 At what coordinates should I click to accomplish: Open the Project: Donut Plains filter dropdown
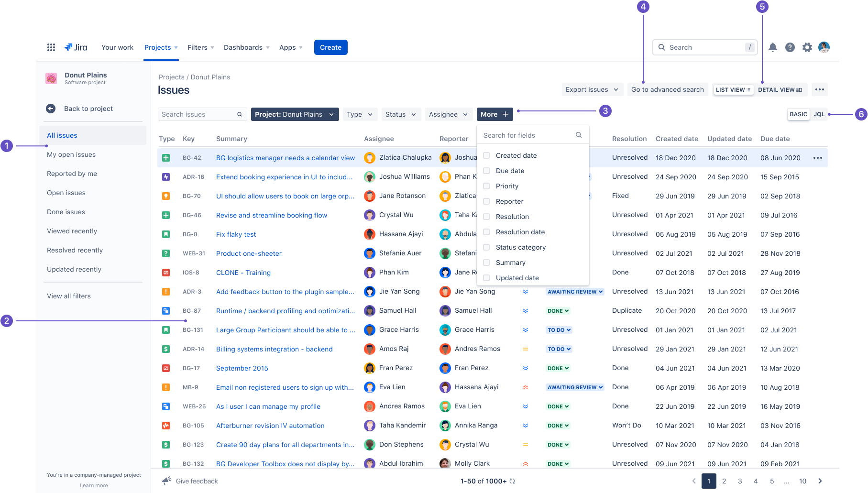pyautogui.click(x=295, y=114)
